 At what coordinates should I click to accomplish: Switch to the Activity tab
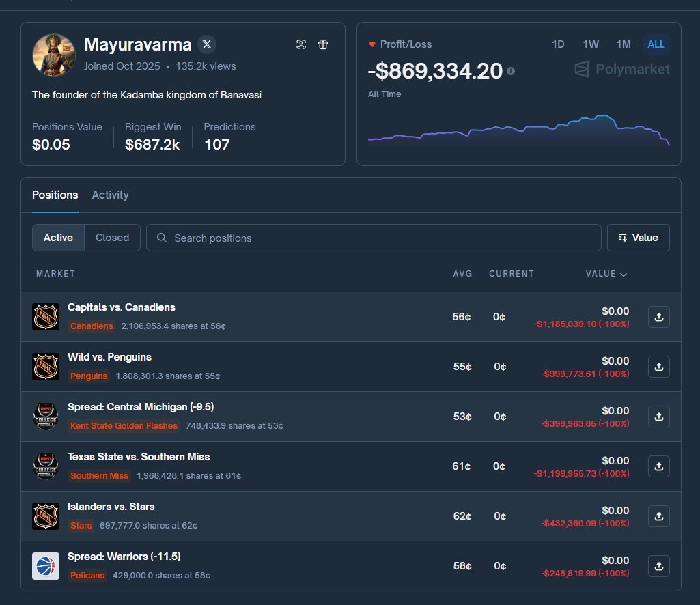click(x=110, y=195)
